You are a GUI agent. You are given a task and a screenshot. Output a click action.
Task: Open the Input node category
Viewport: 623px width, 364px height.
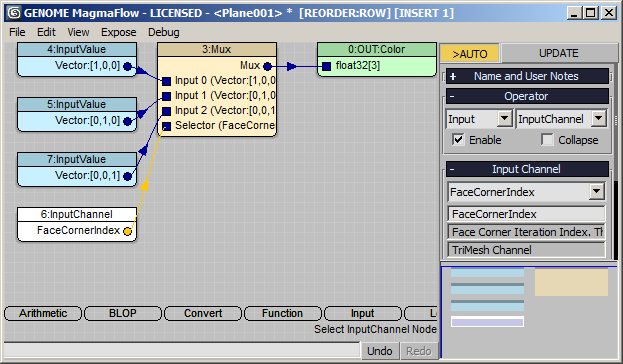pyautogui.click(x=362, y=314)
